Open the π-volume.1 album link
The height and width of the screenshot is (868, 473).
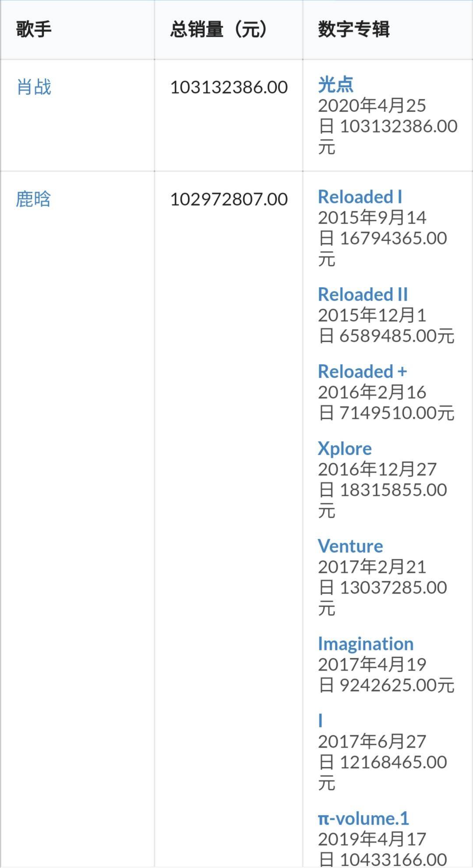click(x=363, y=818)
